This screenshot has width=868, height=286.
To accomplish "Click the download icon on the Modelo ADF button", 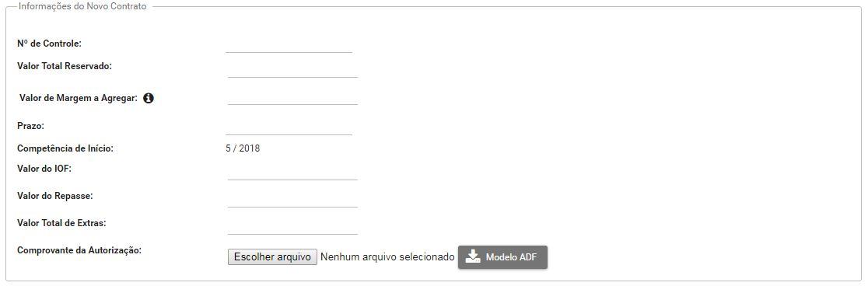I will 472,256.
